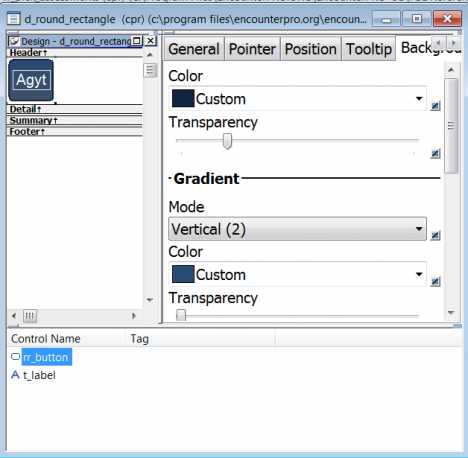
Task: Open expression icon beside background Color
Action: coord(435,106)
